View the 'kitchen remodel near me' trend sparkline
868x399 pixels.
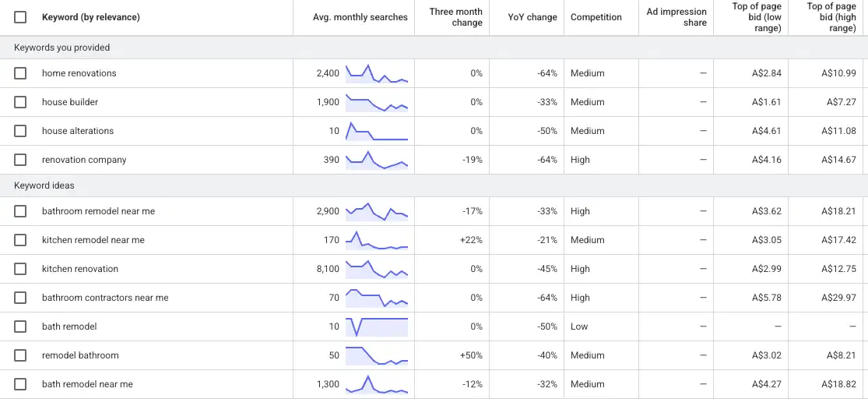pyautogui.click(x=377, y=241)
